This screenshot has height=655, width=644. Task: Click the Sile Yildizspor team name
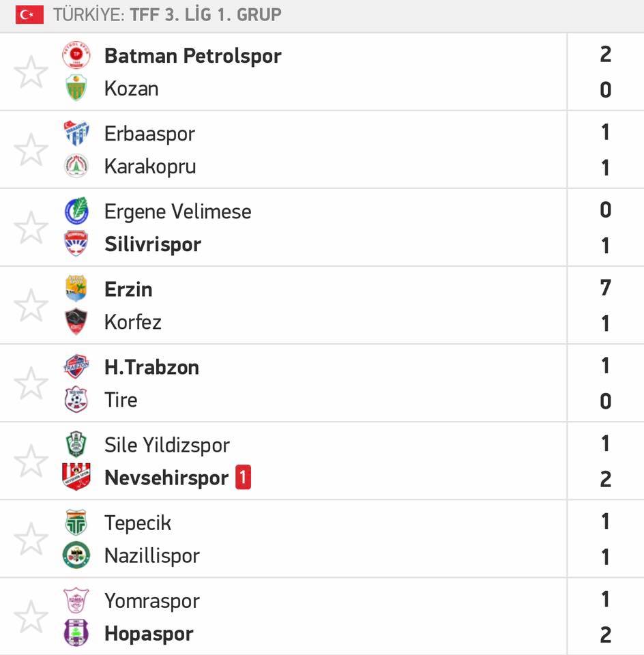click(x=167, y=445)
